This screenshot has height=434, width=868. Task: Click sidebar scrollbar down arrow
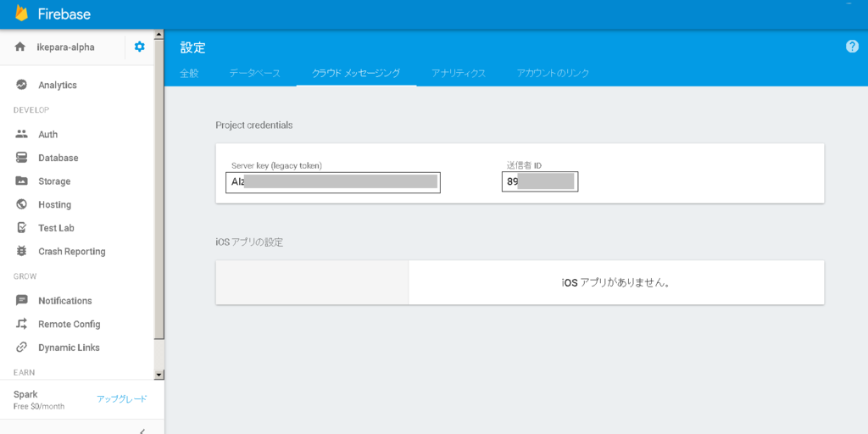coord(159,375)
